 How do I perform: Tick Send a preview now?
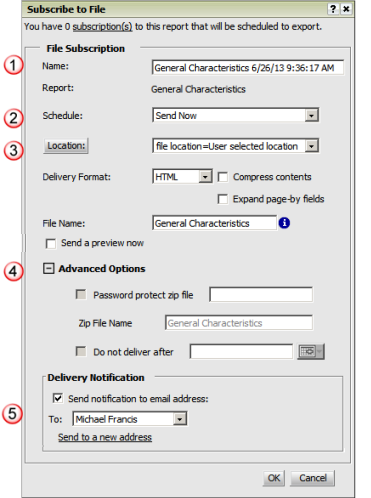(x=51, y=243)
